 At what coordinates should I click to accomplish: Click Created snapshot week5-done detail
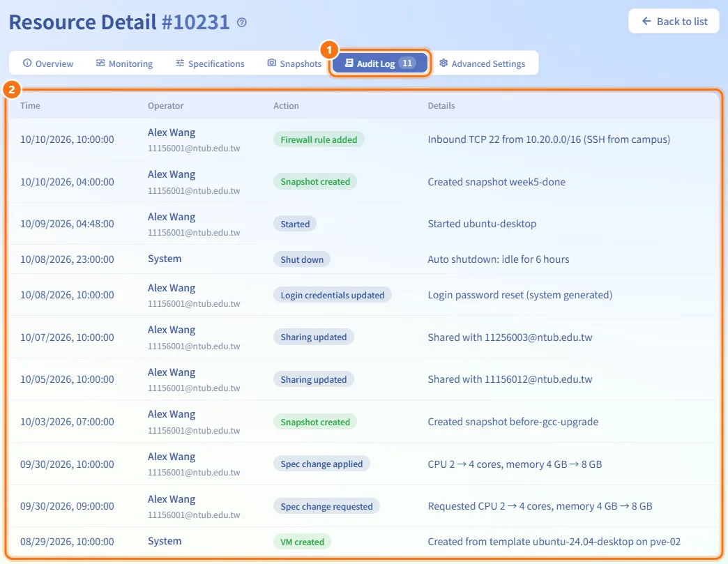(496, 181)
